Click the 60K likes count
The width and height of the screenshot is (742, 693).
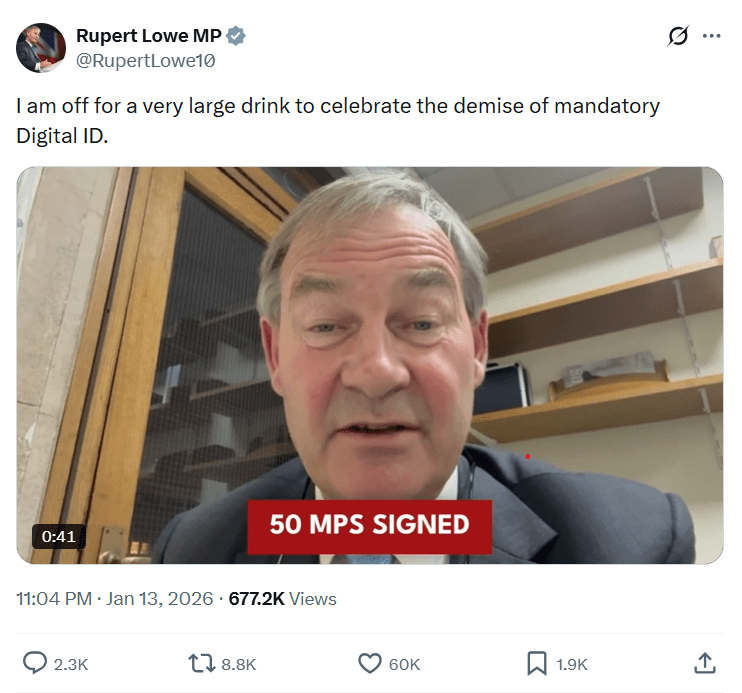(x=404, y=664)
